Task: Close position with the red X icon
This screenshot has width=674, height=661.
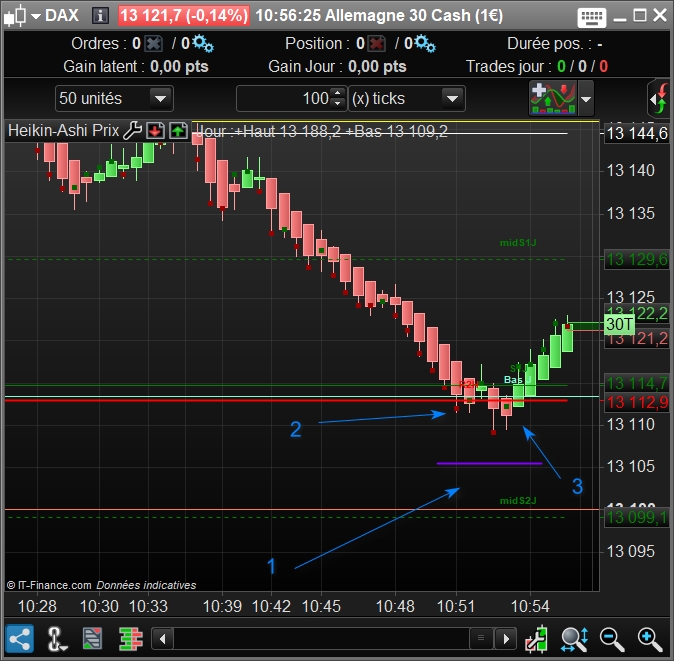Action: pos(377,43)
